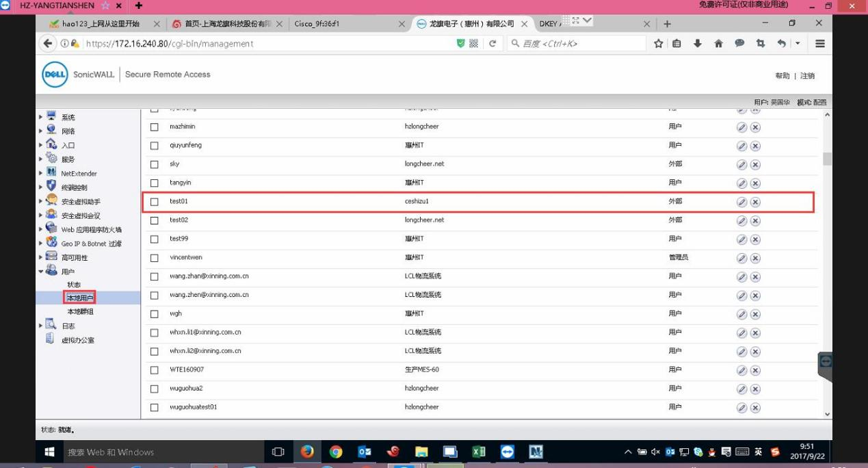Image resolution: width=868 pixels, height=468 pixels.
Task: Click the page reload button
Action: pos(492,44)
